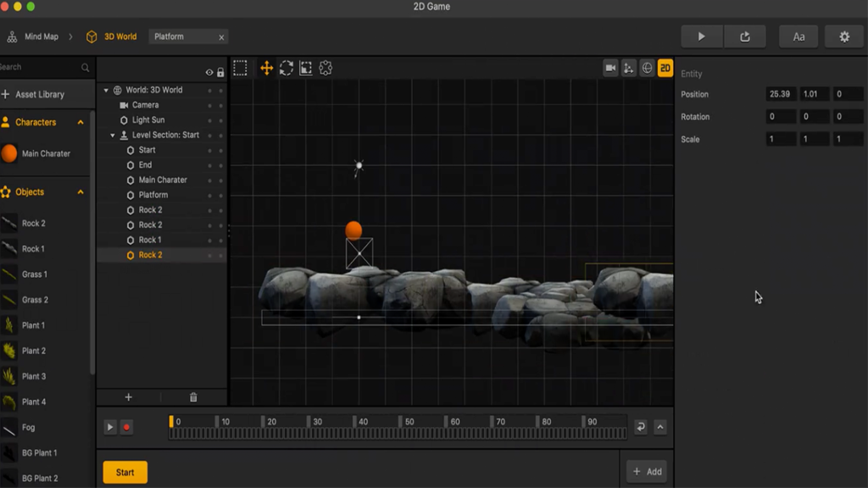Toggle visibility of Platform entity
Screen dimensions: 868x488
(x=210, y=195)
